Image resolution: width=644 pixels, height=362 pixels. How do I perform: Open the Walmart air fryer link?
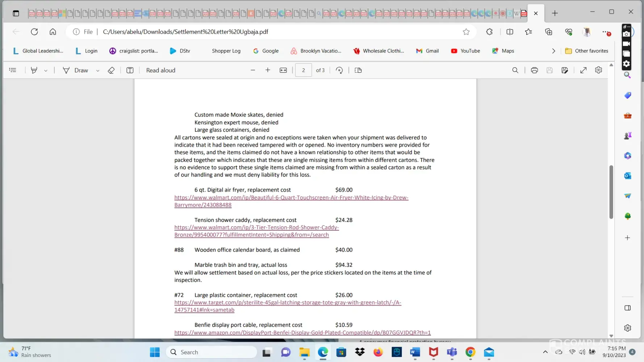[x=291, y=198]
